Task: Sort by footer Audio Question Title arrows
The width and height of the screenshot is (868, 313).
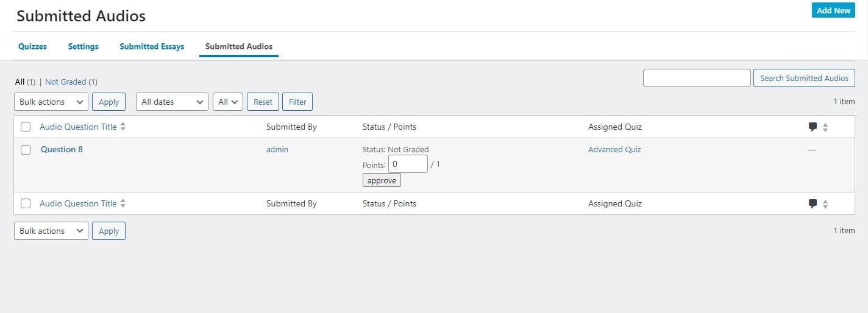Action: pos(123,203)
